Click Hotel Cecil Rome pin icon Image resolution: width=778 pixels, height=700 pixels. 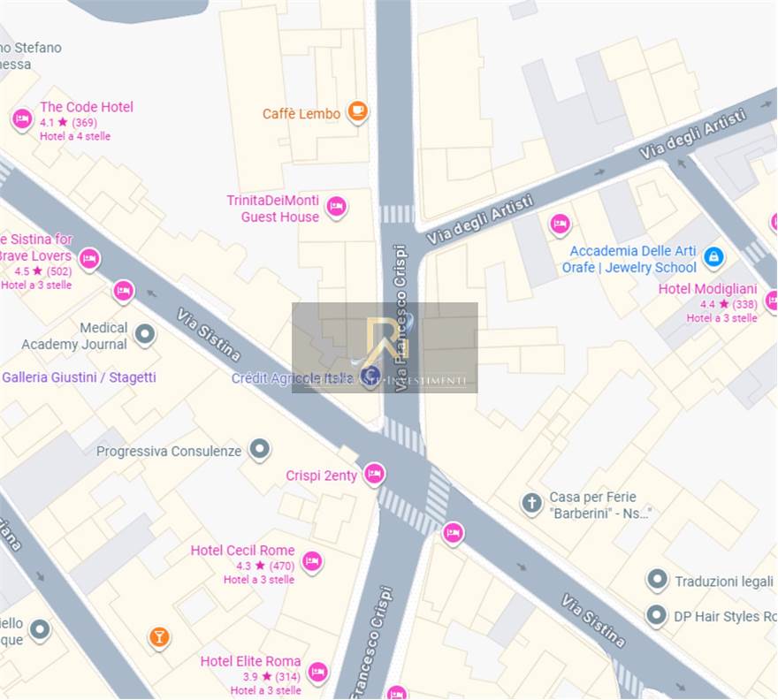pyautogui.click(x=312, y=562)
